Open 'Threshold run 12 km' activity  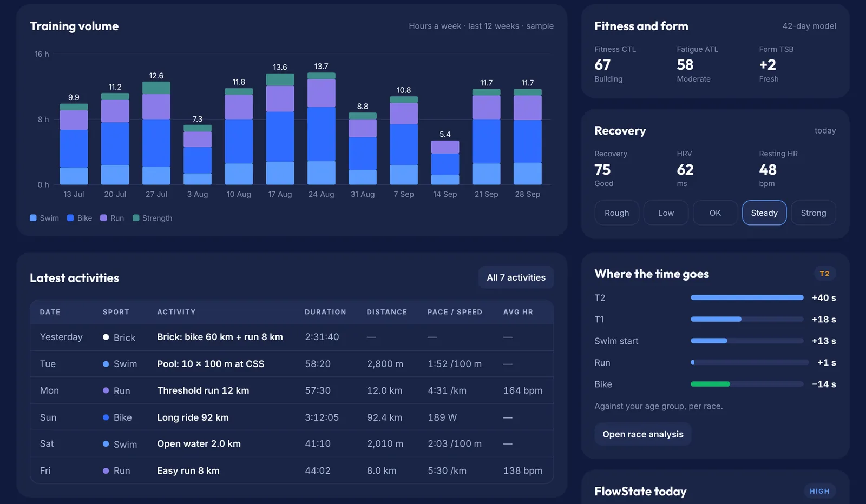click(203, 390)
